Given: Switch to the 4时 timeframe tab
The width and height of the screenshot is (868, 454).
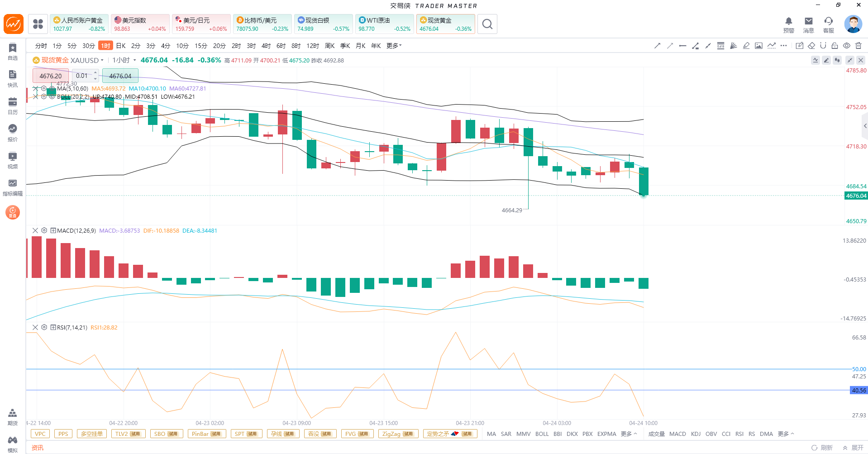Looking at the screenshot, I should (266, 46).
